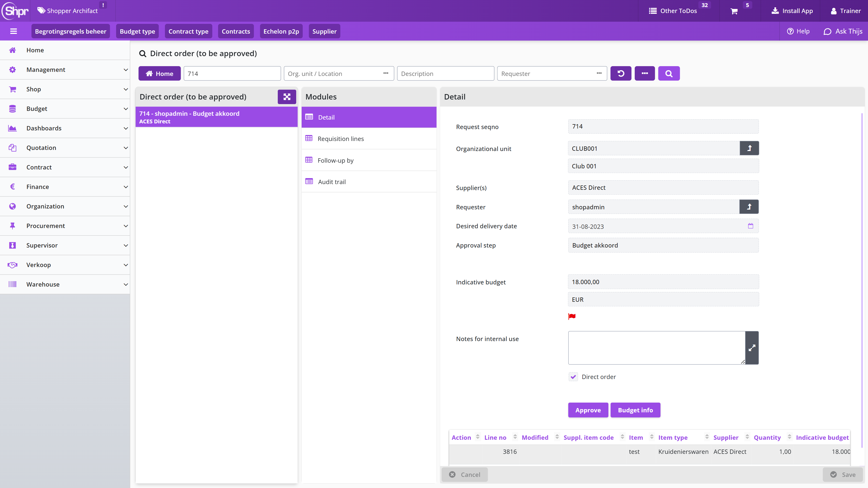
Task: Click the Approve button
Action: (588, 410)
